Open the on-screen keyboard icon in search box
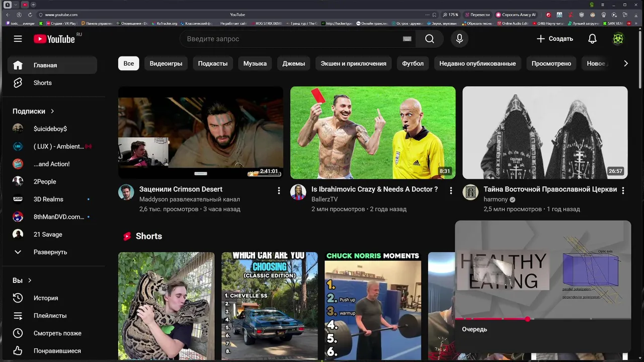Screen dimensions: 644x362 click(x=407, y=39)
